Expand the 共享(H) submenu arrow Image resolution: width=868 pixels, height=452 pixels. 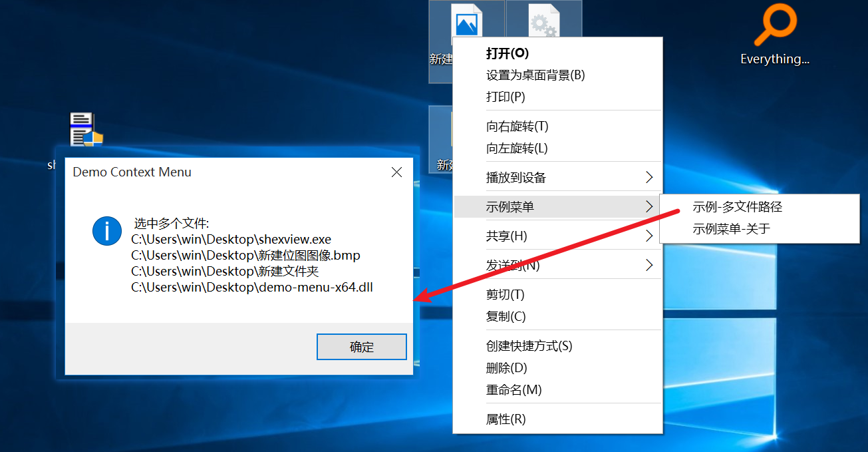click(649, 236)
